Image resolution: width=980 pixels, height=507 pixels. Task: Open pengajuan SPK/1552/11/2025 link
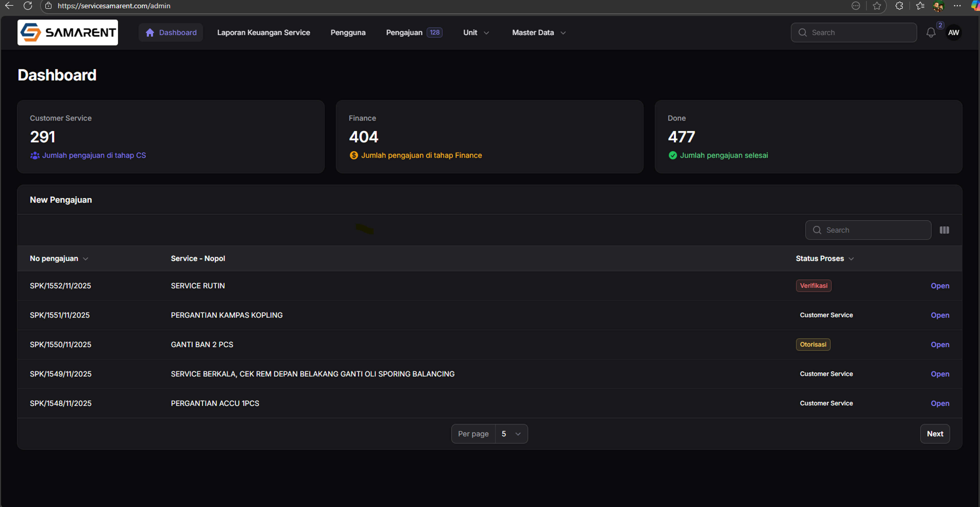pyautogui.click(x=939, y=286)
